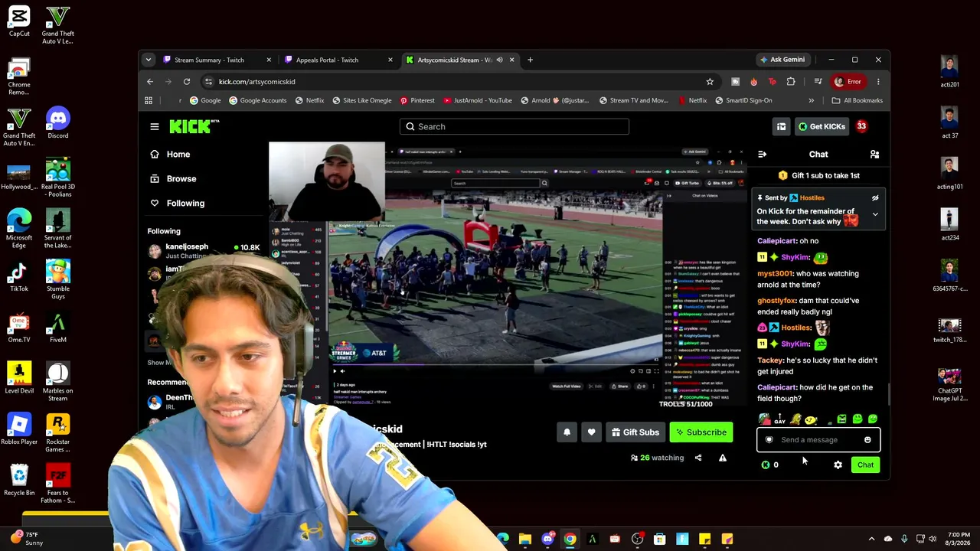Open the emoji picker in the message box

(867, 440)
